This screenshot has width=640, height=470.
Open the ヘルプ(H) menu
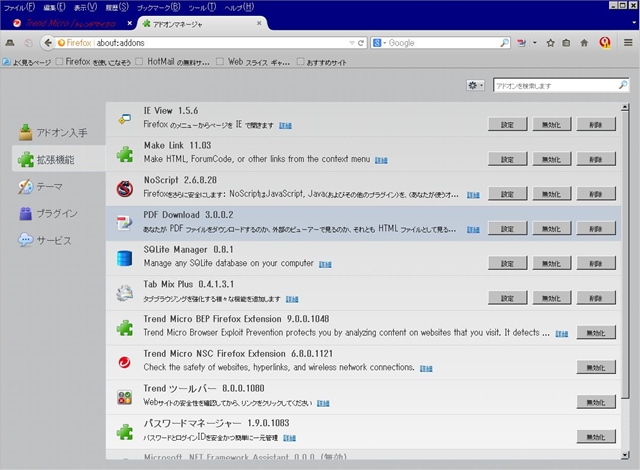(x=239, y=7)
